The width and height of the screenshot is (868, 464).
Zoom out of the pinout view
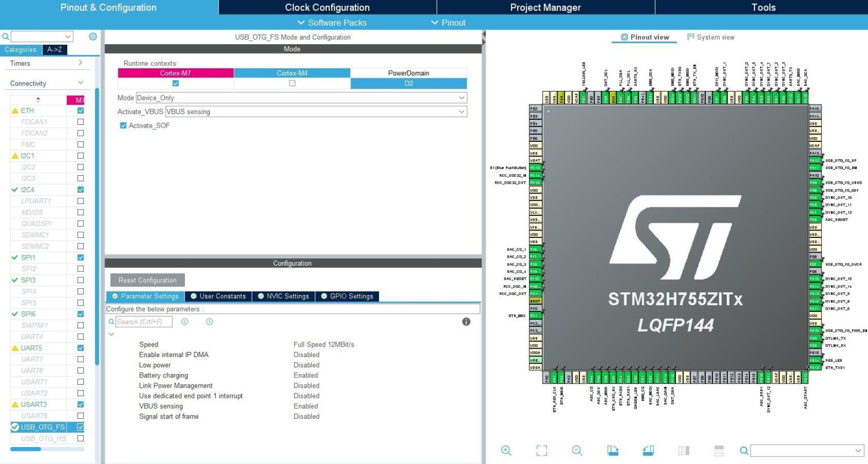[x=576, y=450]
